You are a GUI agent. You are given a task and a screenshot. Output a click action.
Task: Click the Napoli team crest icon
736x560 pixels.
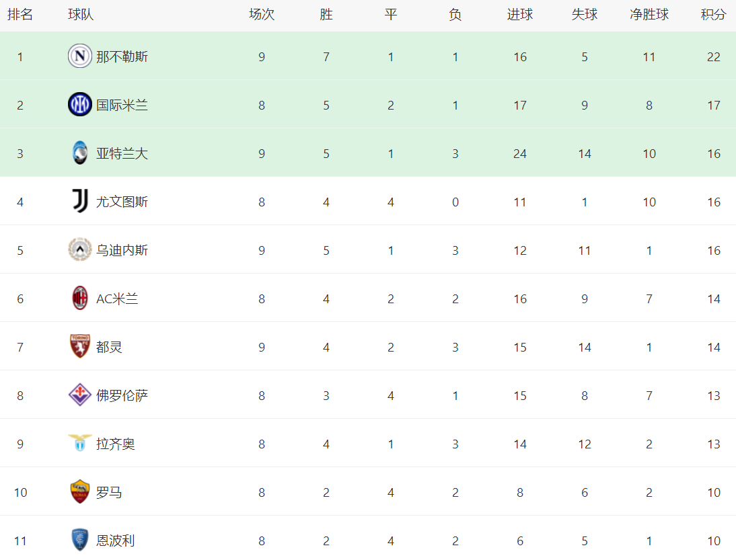80,56
